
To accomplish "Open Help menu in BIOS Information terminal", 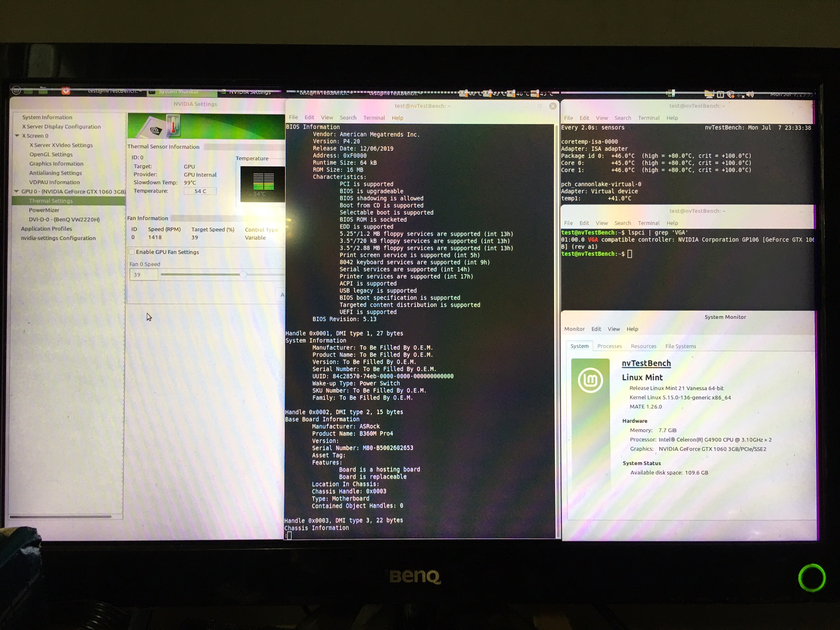I will [x=397, y=118].
